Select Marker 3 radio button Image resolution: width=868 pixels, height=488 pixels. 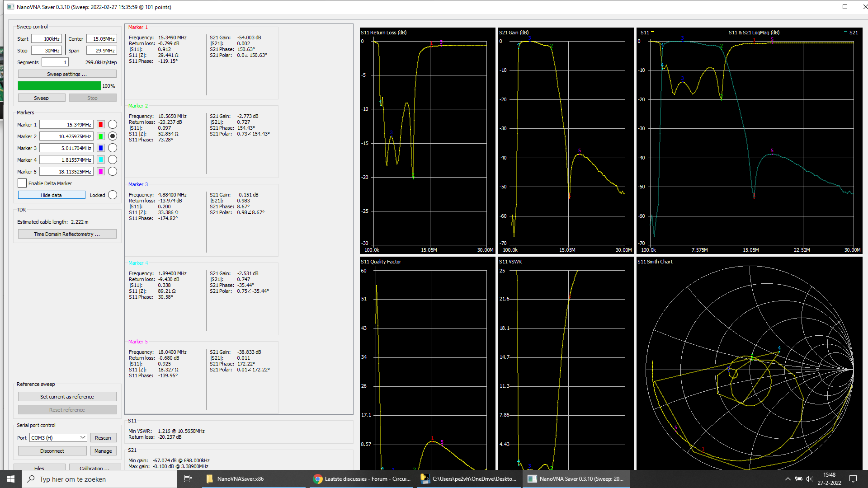(x=113, y=148)
